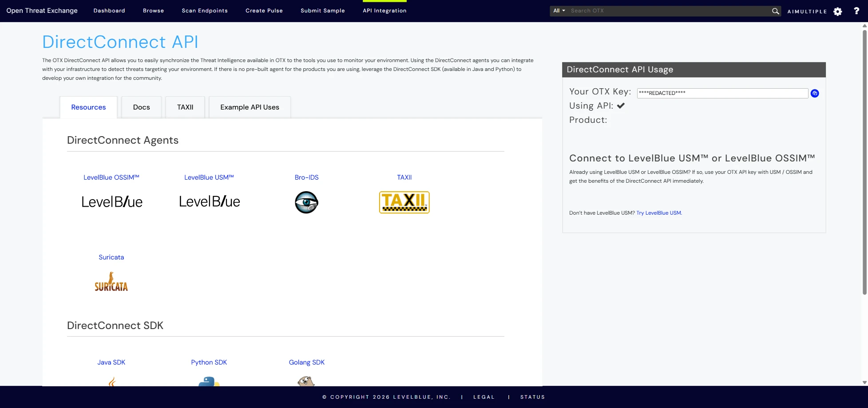Switch to the Resources tab
This screenshot has width=868, height=408.
point(88,107)
